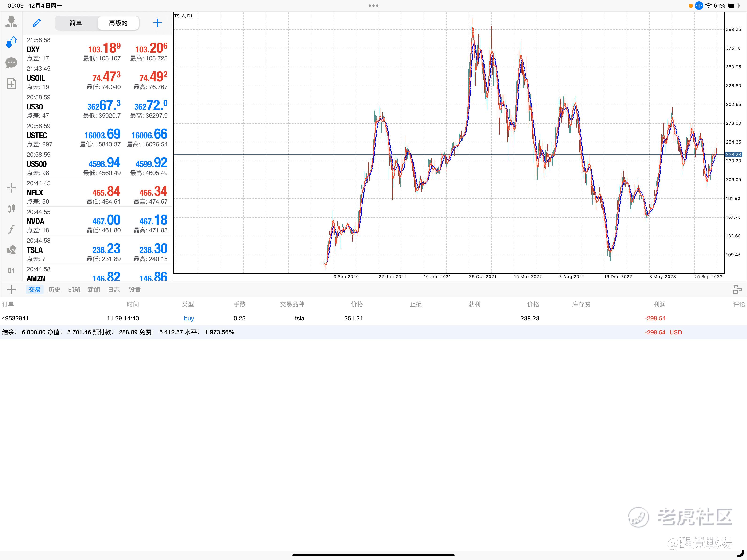This screenshot has width=747, height=560.
Task: Select the NVDA quote row
Action: (97, 222)
